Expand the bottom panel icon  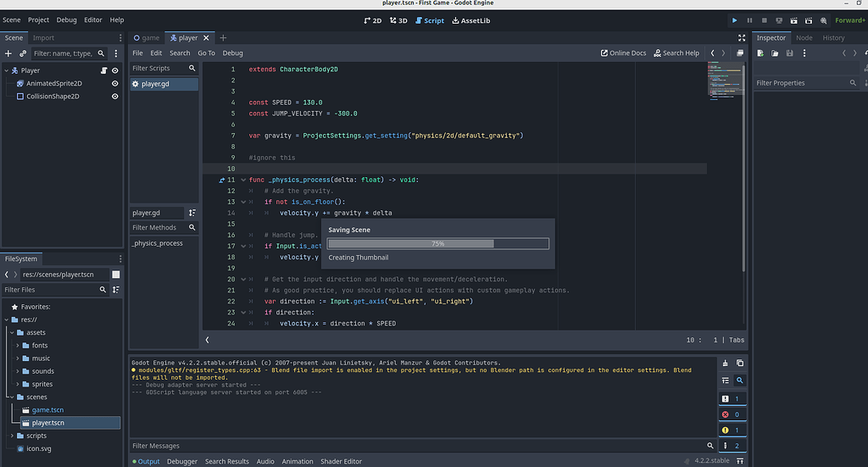pyautogui.click(x=740, y=461)
